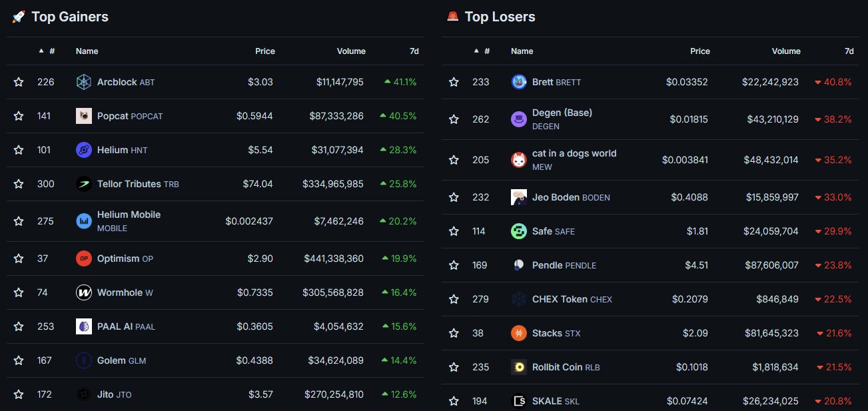Viewport: 868px width, 411px height.
Task: Open the Optimism OP coin icon
Action: pyautogui.click(x=83, y=258)
